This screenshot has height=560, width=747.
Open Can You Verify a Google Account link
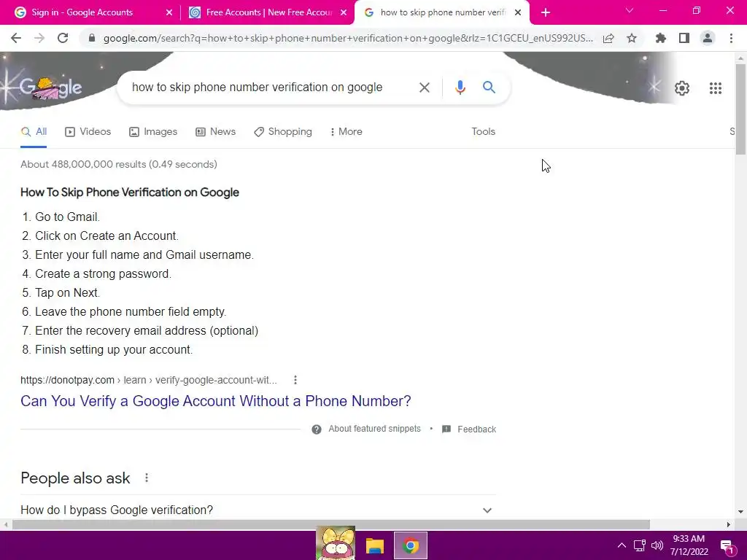click(216, 401)
